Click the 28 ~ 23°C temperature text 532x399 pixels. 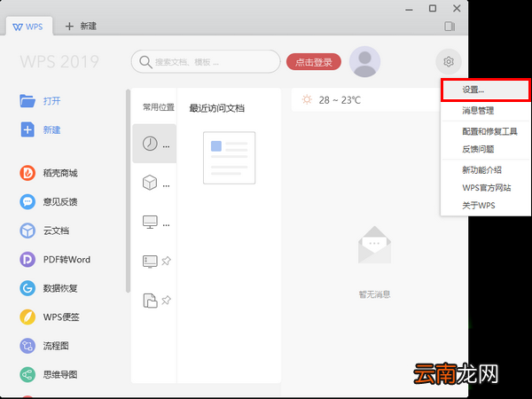[340, 100]
